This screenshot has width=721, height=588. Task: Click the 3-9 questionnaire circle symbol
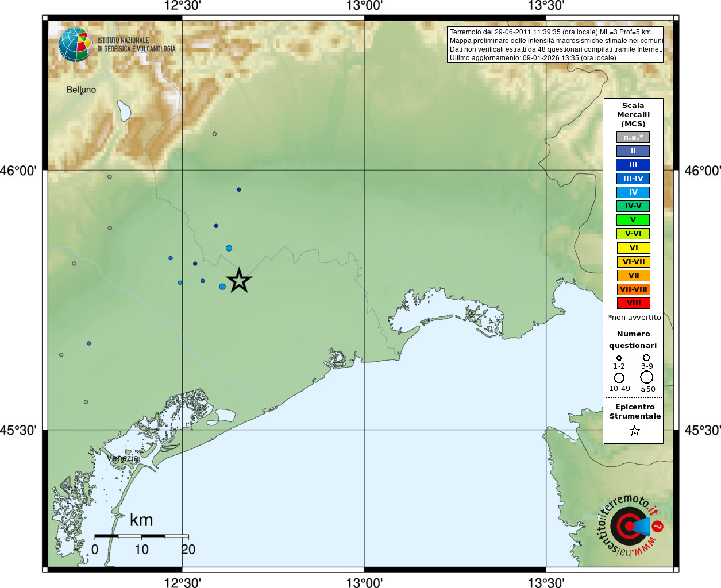click(646, 358)
